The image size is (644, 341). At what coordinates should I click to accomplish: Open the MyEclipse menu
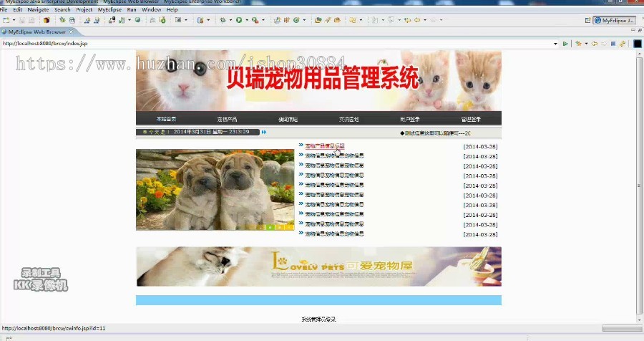[109, 9]
